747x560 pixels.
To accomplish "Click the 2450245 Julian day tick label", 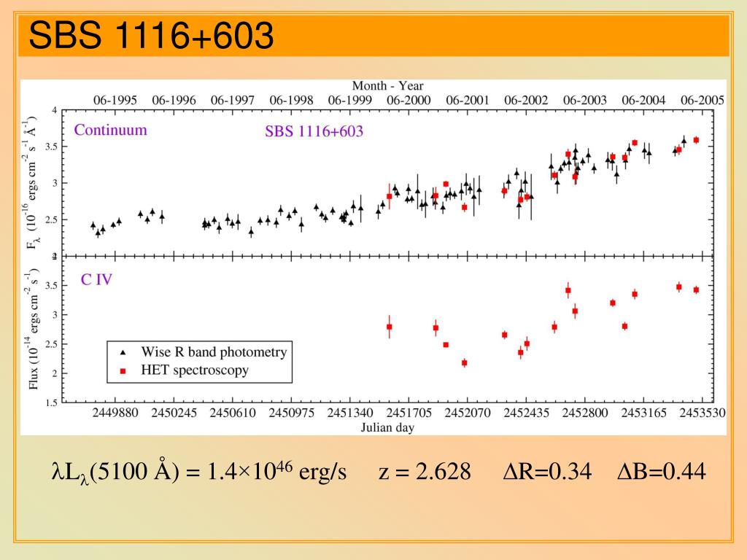I will 174,413.
